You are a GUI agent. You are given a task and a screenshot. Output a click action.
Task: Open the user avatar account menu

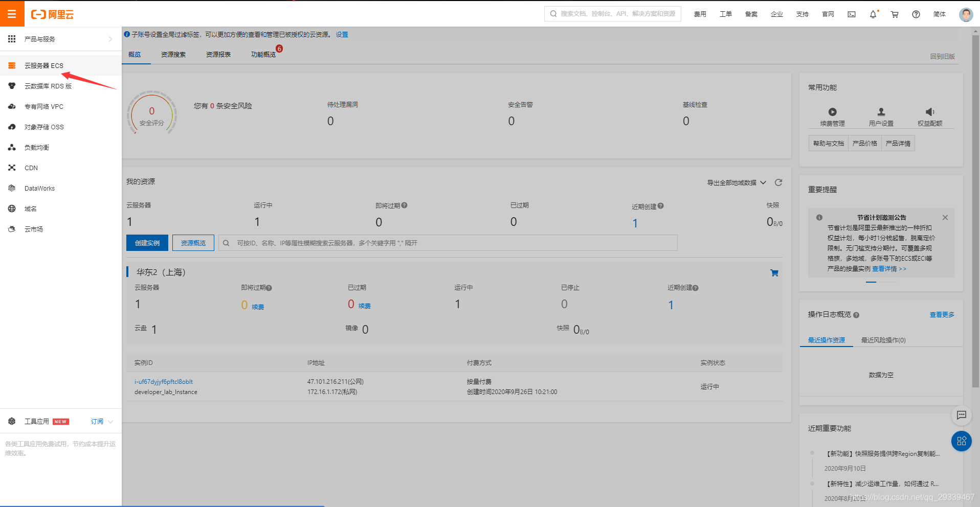(x=966, y=14)
